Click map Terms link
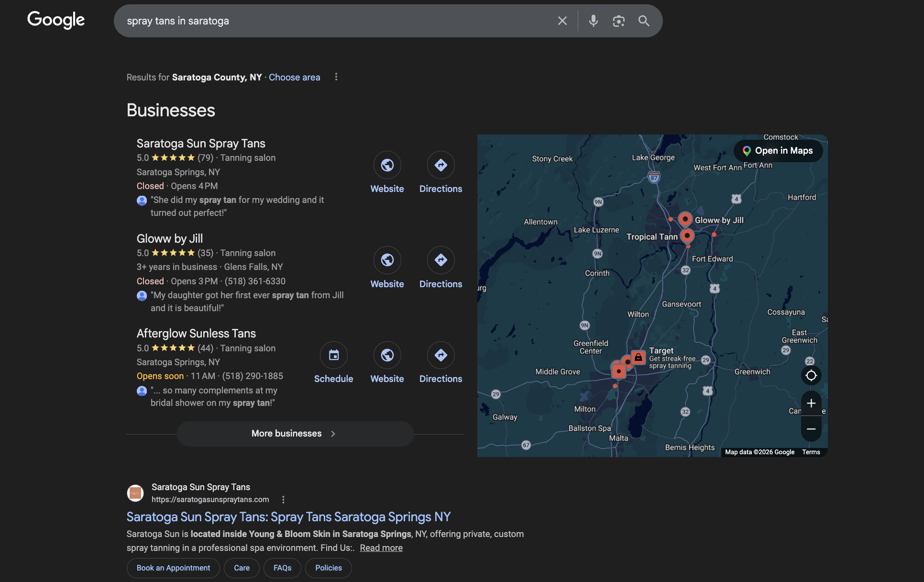The width and height of the screenshot is (924, 582). [811, 452]
